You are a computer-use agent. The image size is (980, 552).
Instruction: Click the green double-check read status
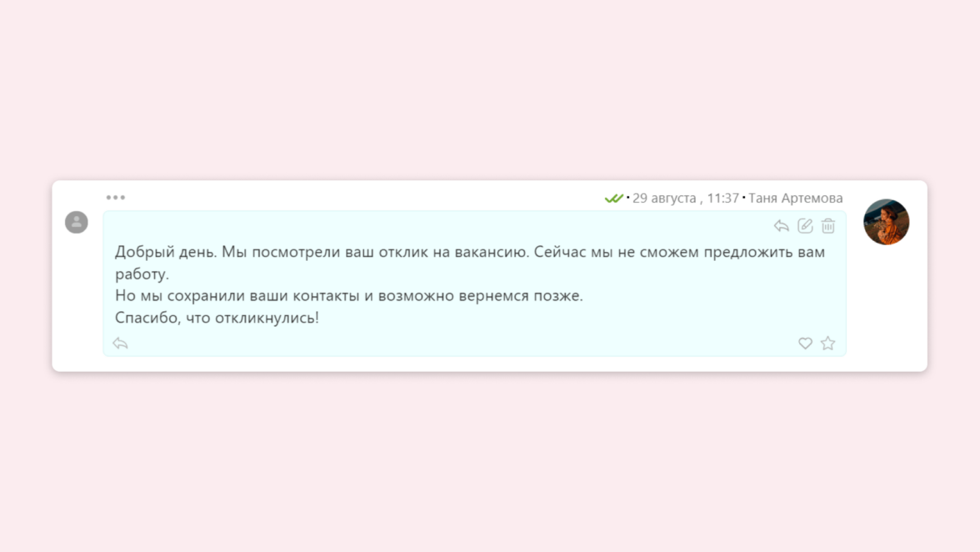click(613, 198)
